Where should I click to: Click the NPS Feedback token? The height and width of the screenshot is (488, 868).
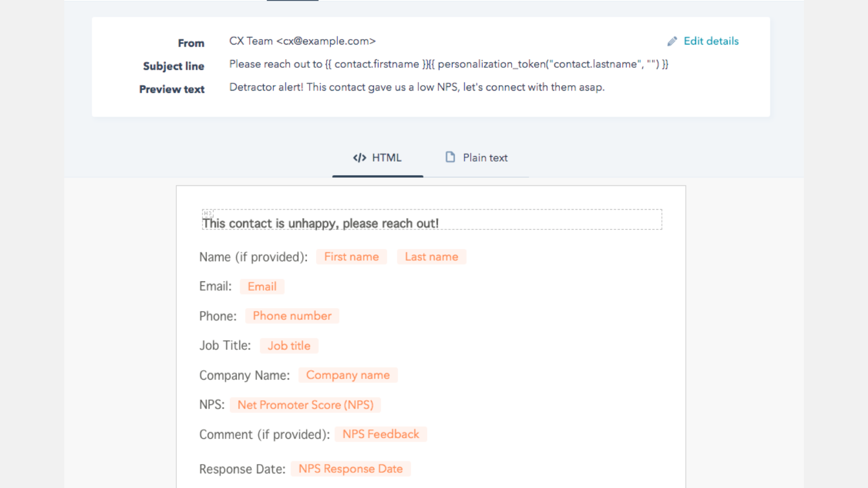[x=381, y=434]
